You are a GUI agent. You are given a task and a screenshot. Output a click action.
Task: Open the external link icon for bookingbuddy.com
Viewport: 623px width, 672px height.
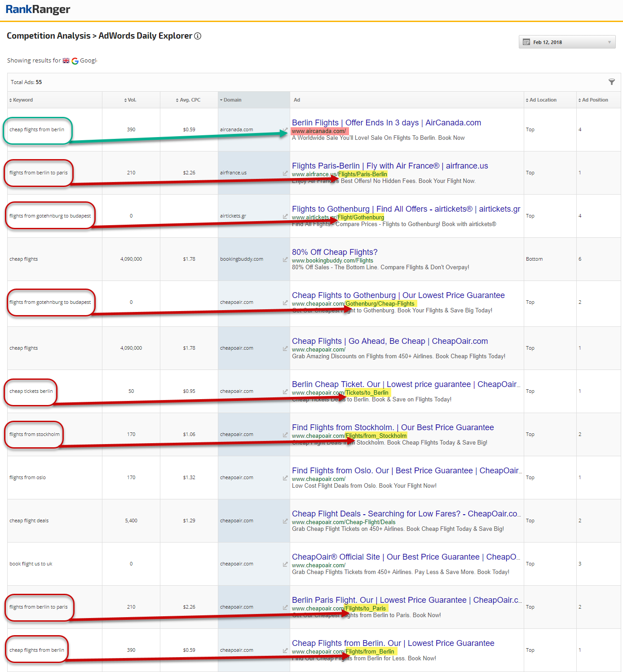click(285, 259)
